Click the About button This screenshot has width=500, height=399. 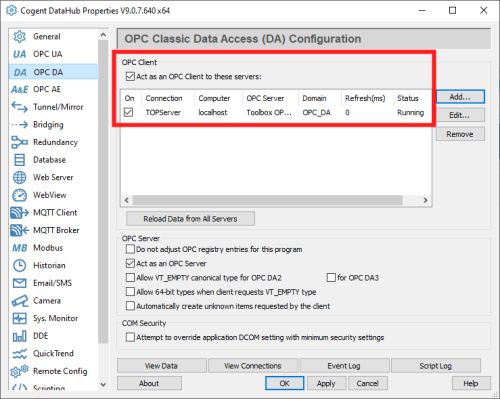point(149,383)
